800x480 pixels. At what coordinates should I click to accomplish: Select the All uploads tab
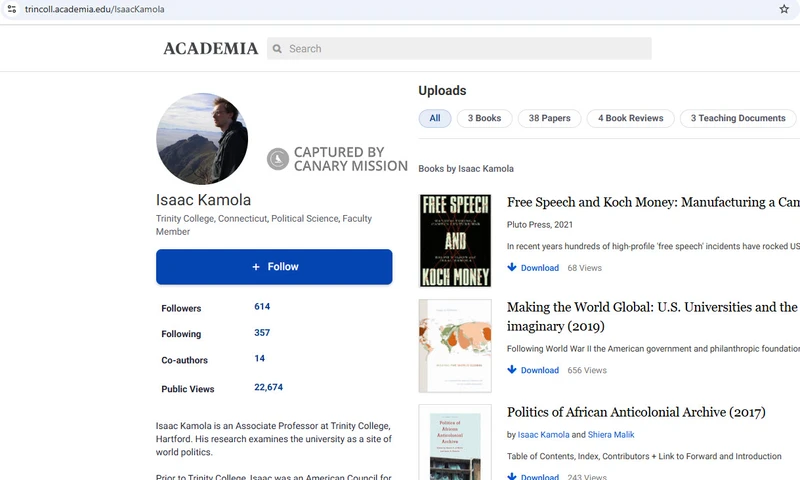pos(435,118)
